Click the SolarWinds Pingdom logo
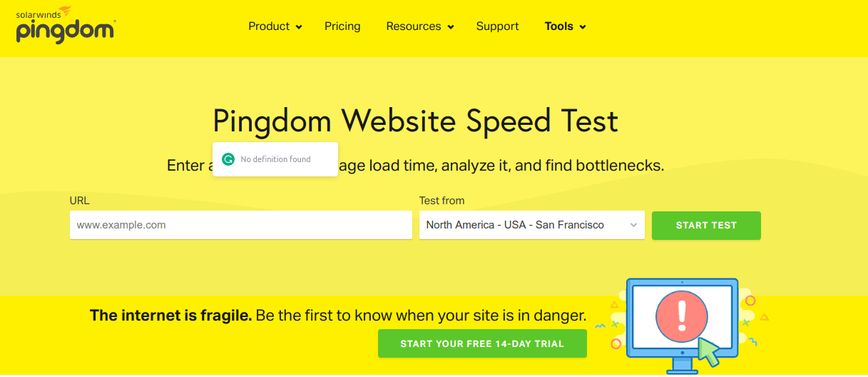The height and width of the screenshot is (377, 868). [65, 25]
